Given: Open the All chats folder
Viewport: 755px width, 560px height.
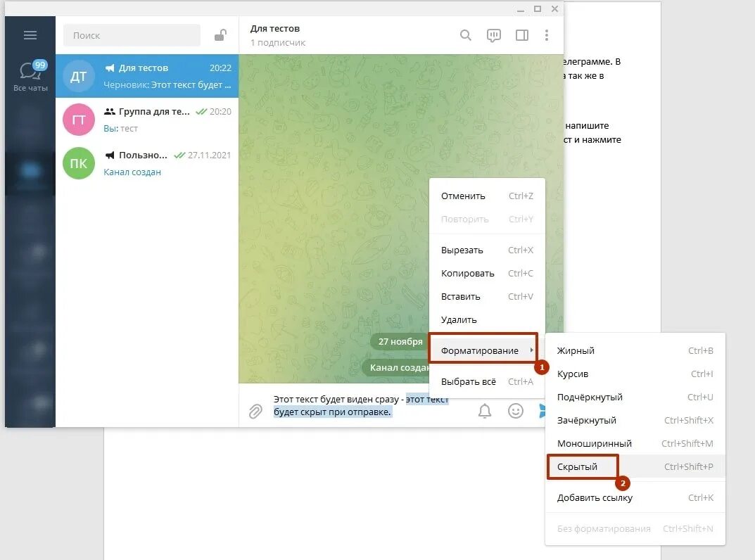Looking at the screenshot, I should coord(30,77).
